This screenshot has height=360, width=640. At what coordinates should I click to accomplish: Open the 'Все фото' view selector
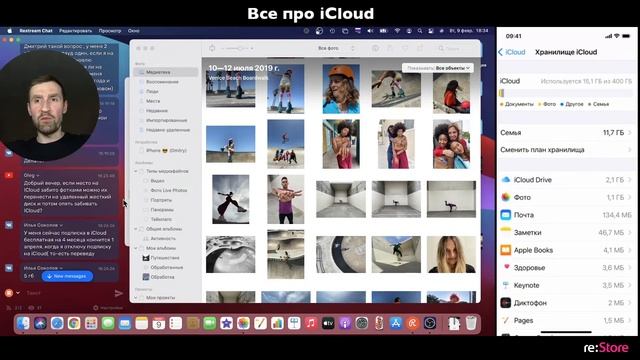336,48
